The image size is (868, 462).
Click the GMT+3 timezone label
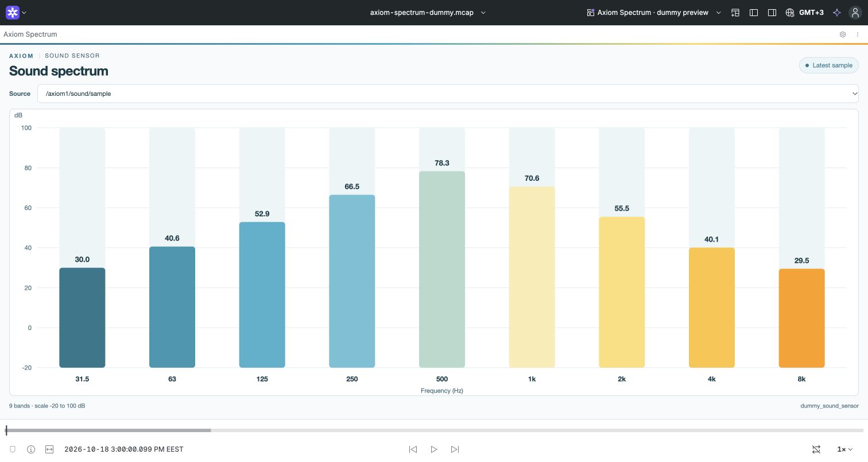tap(811, 13)
